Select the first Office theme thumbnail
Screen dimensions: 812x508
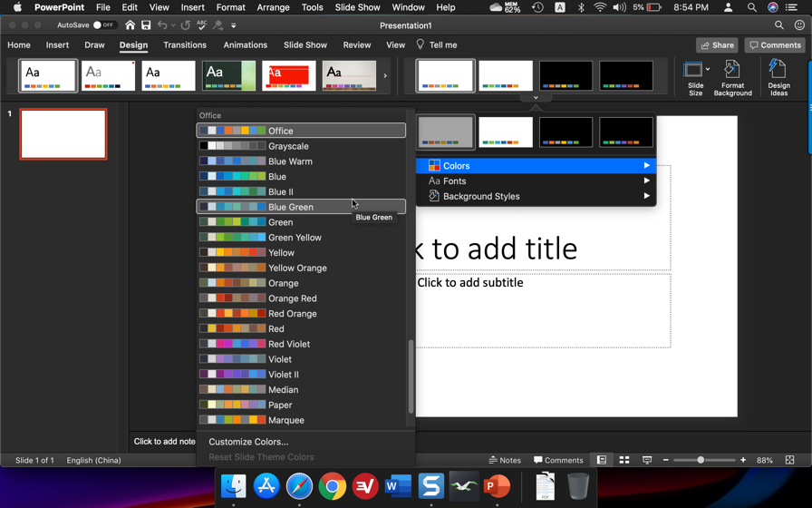48,75
